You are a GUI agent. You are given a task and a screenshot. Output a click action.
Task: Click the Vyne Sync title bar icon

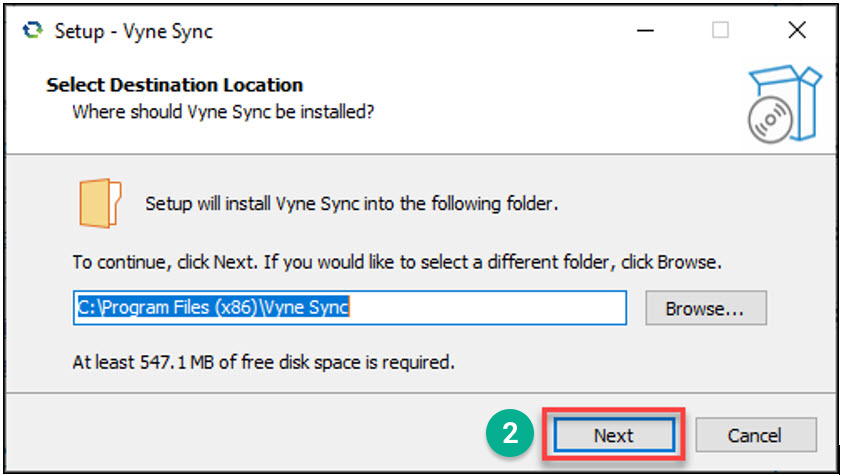31,31
